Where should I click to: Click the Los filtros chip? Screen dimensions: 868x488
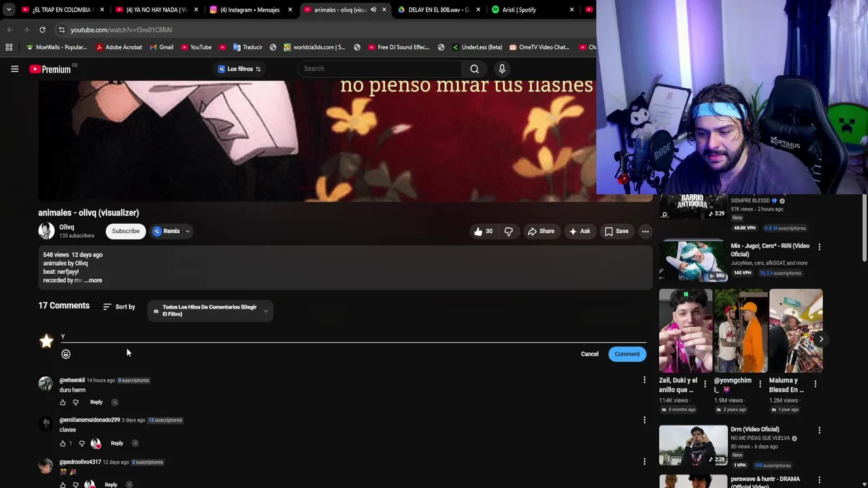tap(239, 68)
